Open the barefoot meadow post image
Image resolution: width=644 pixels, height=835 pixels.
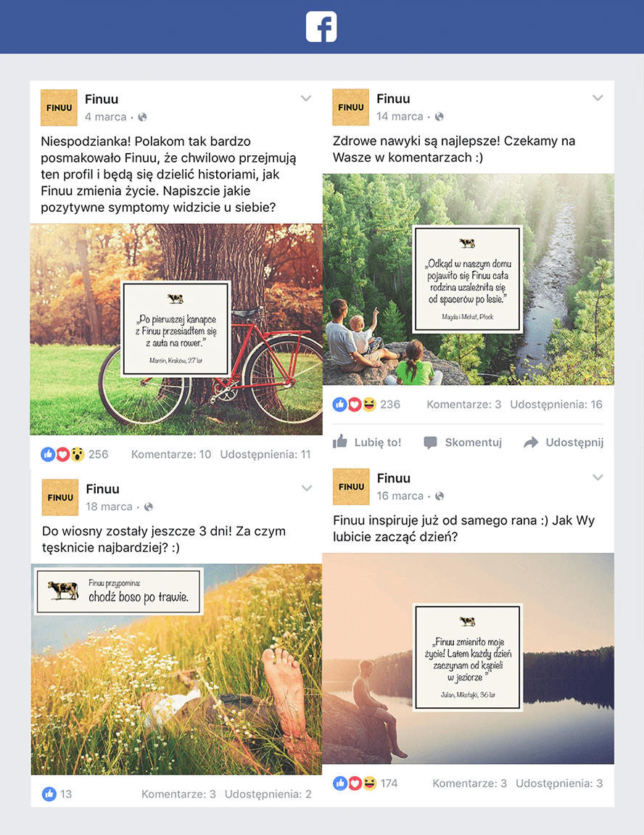[176, 670]
